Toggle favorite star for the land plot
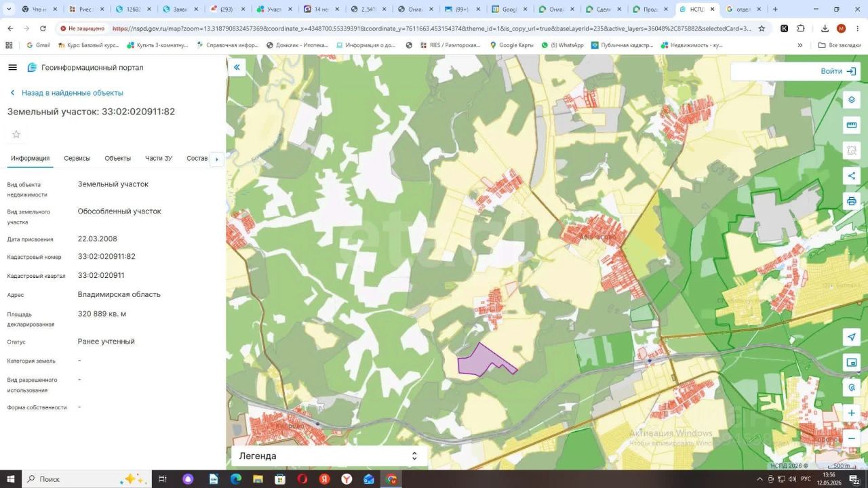The height and width of the screenshot is (488, 868). click(16, 134)
